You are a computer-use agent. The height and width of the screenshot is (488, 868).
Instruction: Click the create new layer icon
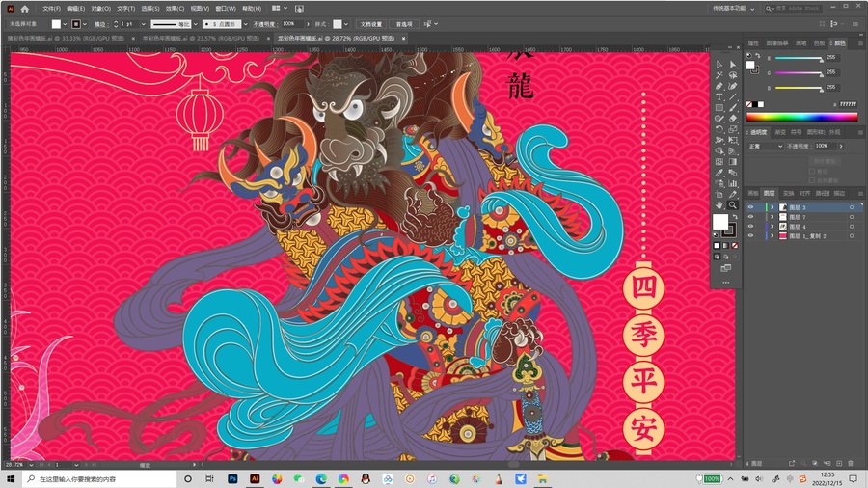pyautogui.click(x=839, y=463)
